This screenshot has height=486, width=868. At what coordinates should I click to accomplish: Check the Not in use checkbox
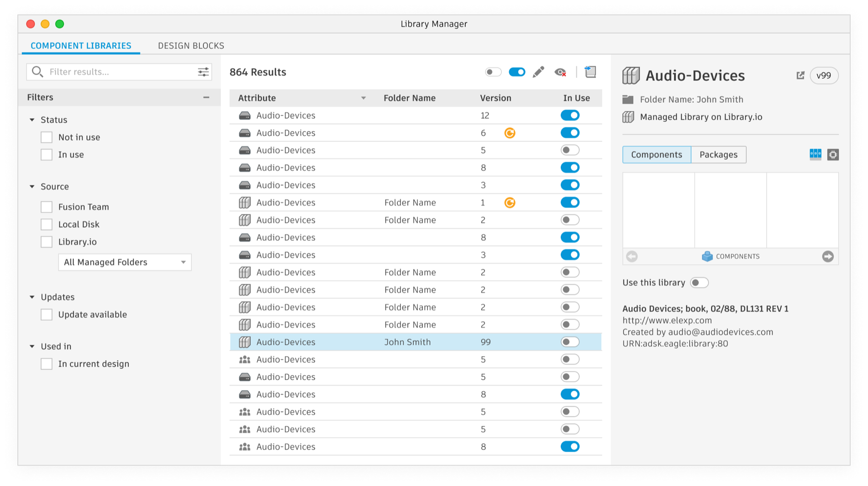[x=46, y=137]
